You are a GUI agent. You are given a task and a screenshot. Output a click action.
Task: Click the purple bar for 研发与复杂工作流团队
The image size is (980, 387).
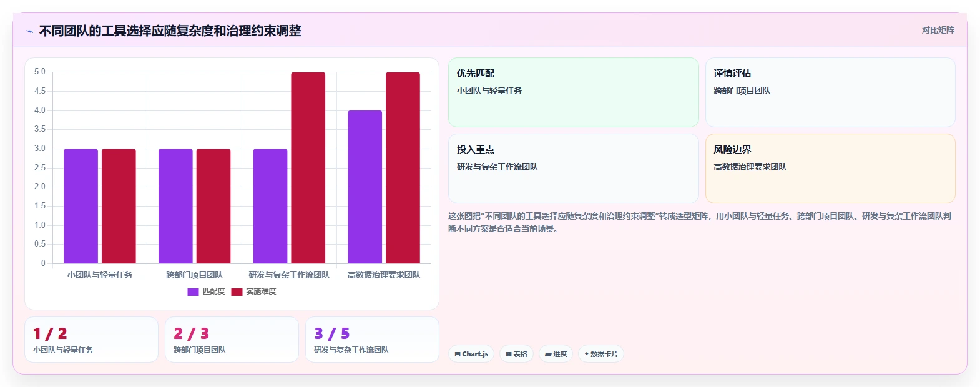tap(270, 206)
